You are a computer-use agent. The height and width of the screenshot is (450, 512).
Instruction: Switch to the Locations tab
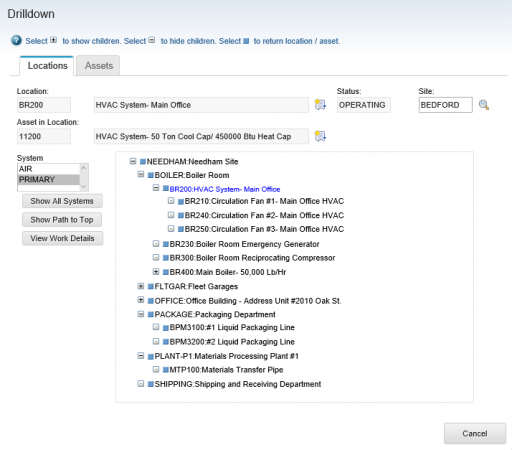(x=47, y=66)
